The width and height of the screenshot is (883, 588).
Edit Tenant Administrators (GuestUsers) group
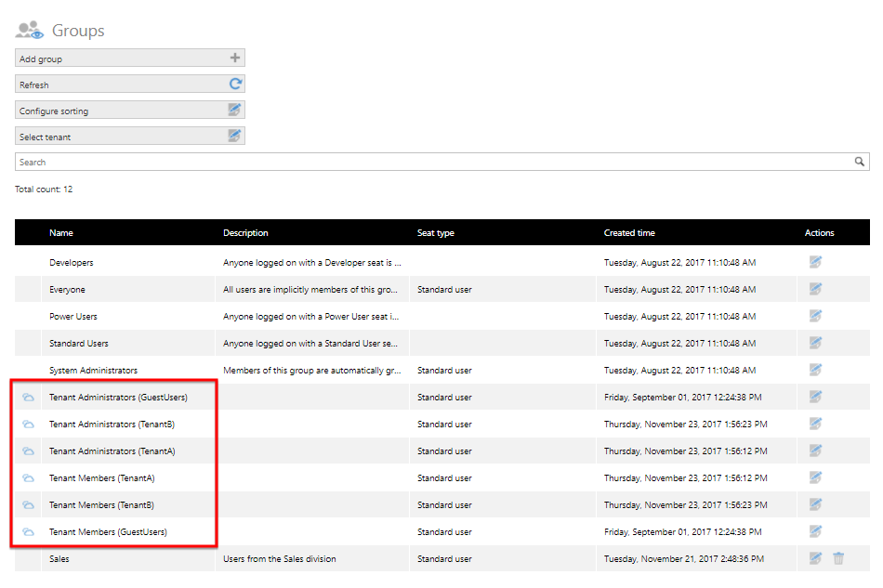815,397
